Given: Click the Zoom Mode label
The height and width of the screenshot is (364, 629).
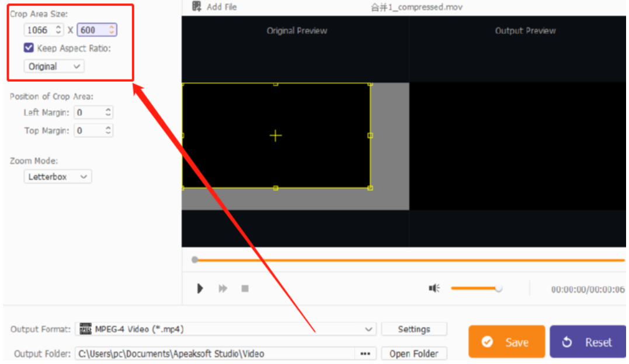Looking at the screenshot, I should click(x=34, y=160).
